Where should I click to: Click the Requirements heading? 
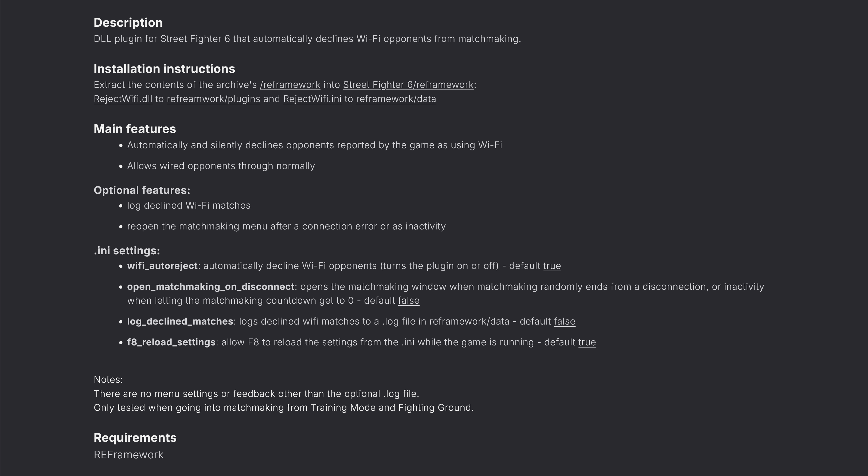pos(135,438)
